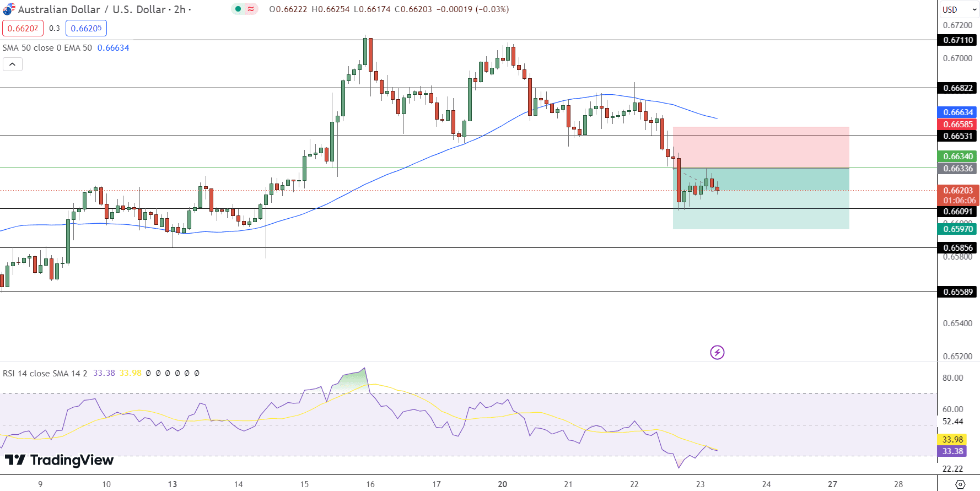This screenshot has height=491, width=980.
Task: Click the blue buy price 0.66205 button
Action: coord(86,28)
